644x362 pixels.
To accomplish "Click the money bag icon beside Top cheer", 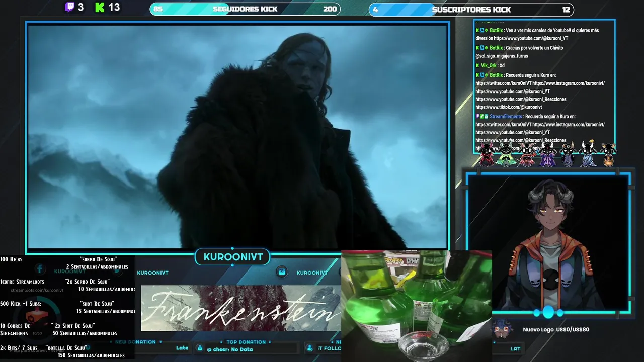I will coord(200,348).
